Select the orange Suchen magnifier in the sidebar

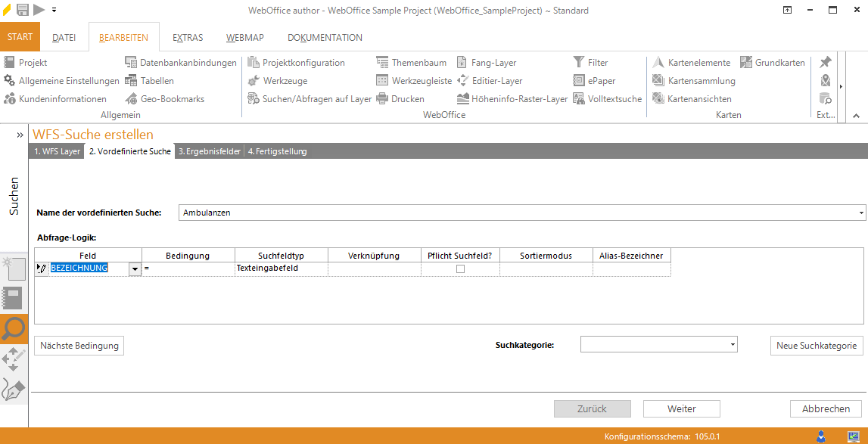click(12, 329)
